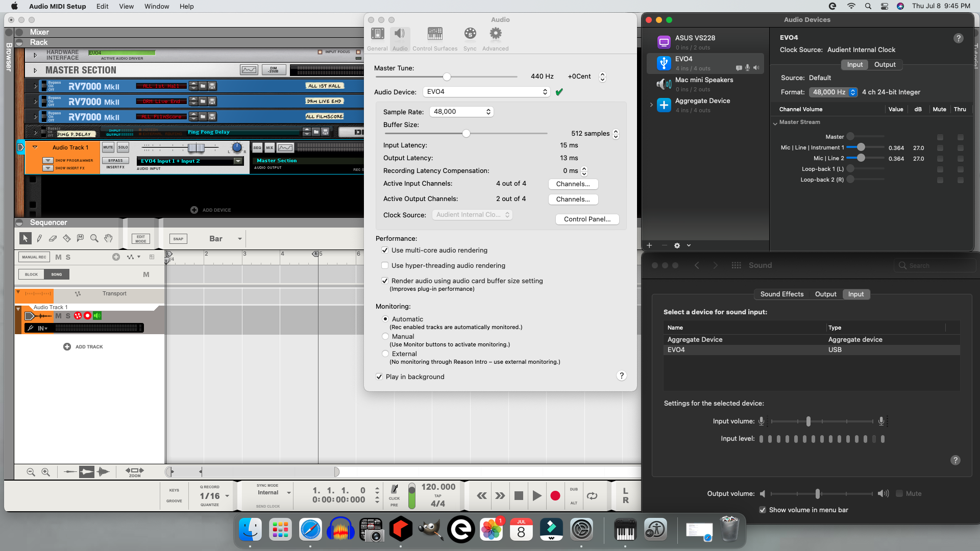Click the red Record button in transport

[555, 495]
